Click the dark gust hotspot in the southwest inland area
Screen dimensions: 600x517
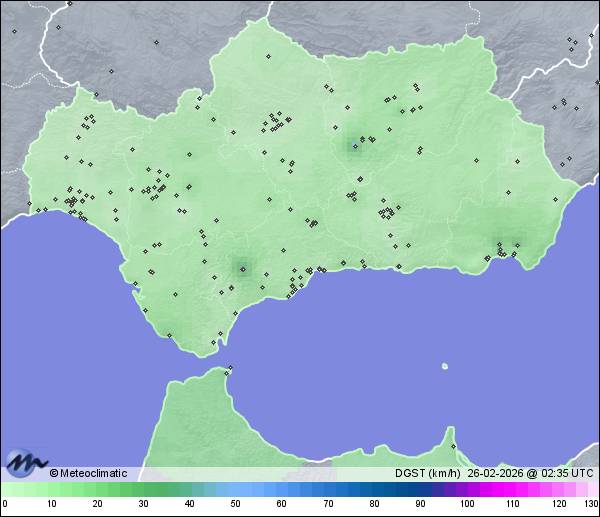click(241, 266)
